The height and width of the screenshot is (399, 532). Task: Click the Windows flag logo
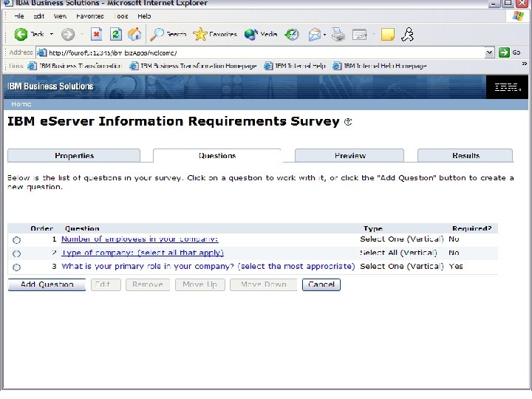(x=518, y=16)
